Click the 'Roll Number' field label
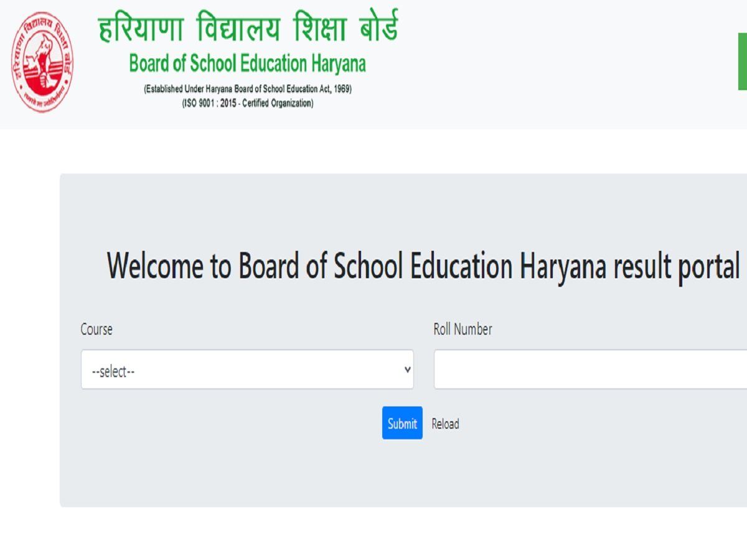The width and height of the screenshot is (747, 560). [463, 329]
